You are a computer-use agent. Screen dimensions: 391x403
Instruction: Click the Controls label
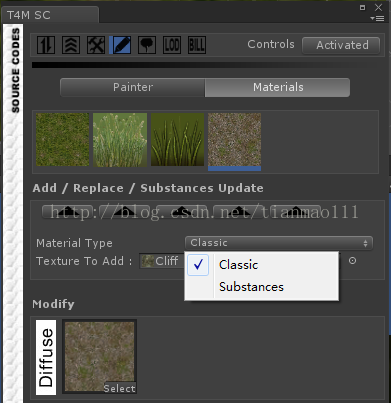tap(271, 44)
